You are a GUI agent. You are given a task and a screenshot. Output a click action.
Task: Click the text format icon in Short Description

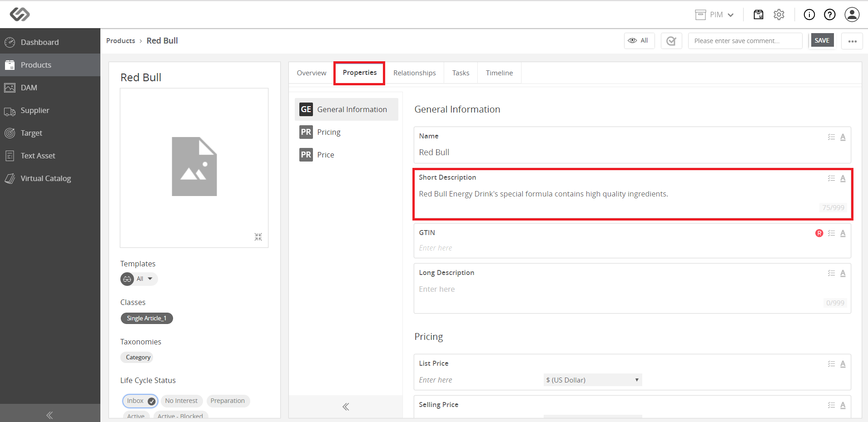(x=843, y=178)
